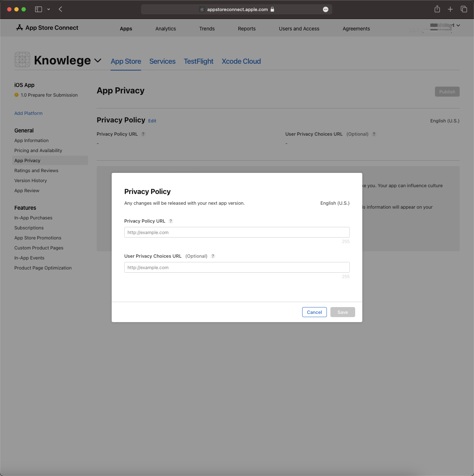
Task: Click the dialog's Privacy Policy URL help icon
Action: [171, 221]
